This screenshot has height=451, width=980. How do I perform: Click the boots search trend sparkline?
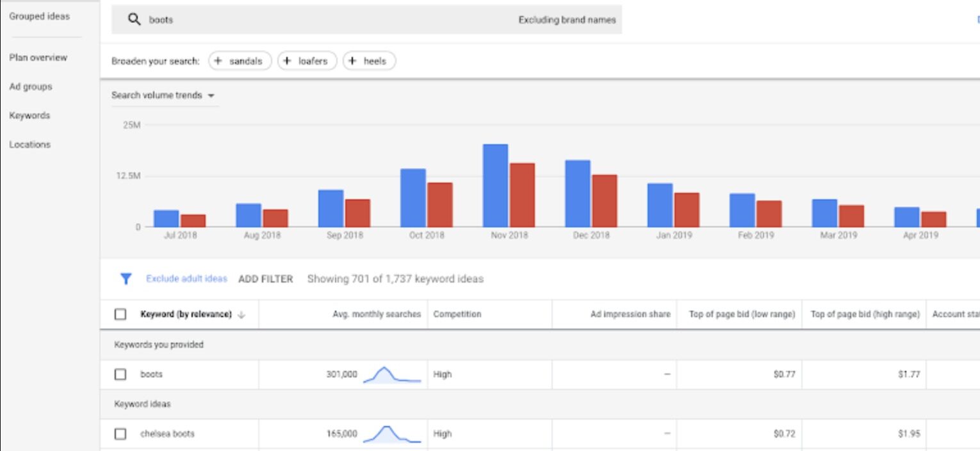point(391,375)
